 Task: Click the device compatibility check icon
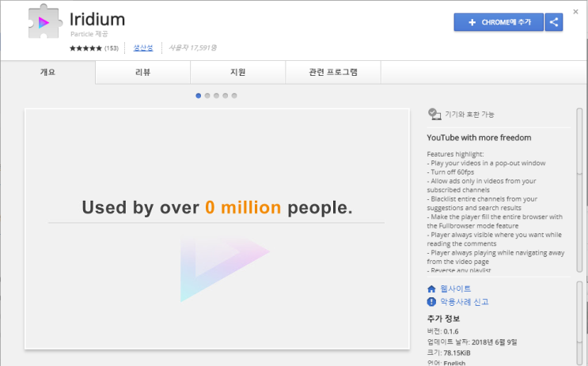(434, 114)
